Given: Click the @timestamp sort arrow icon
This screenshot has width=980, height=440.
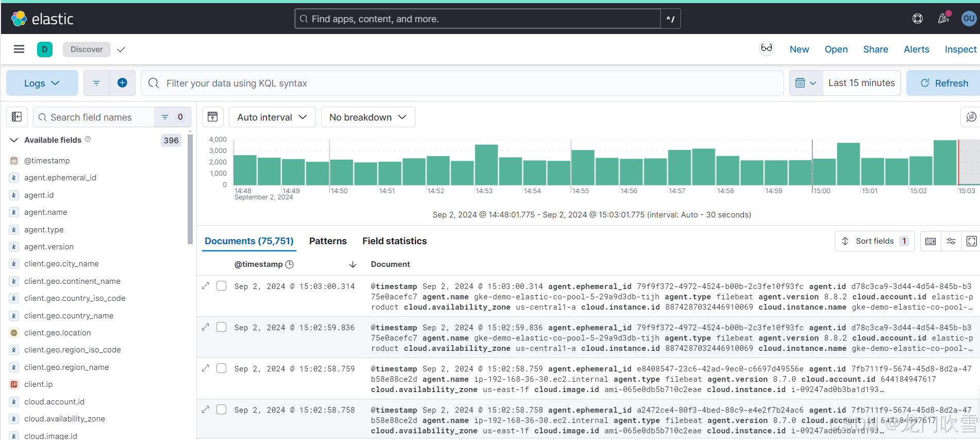Looking at the screenshot, I should click(353, 264).
